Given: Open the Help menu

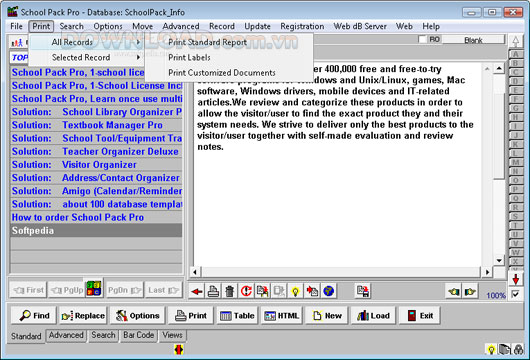Looking at the screenshot, I should coord(431,26).
